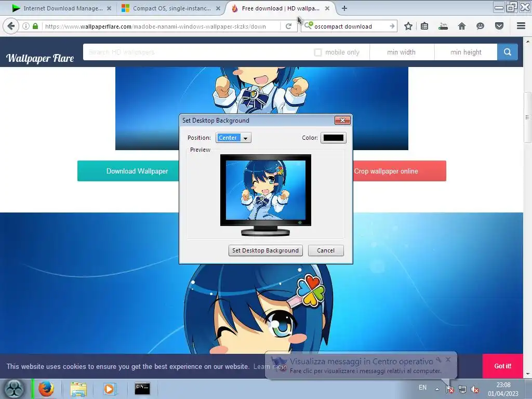The width and height of the screenshot is (532, 399).
Task: Click the wrench icon in notification balloon
Action: [439, 360]
